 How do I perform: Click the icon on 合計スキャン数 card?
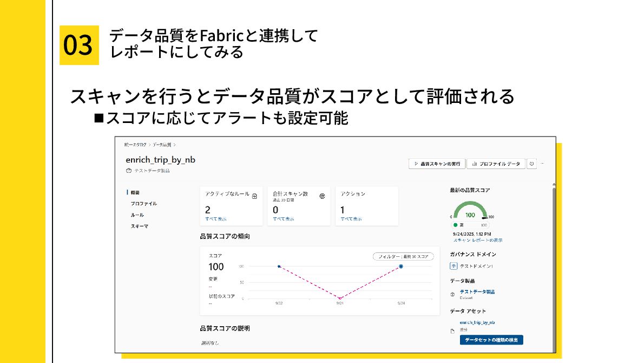[322, 196]
